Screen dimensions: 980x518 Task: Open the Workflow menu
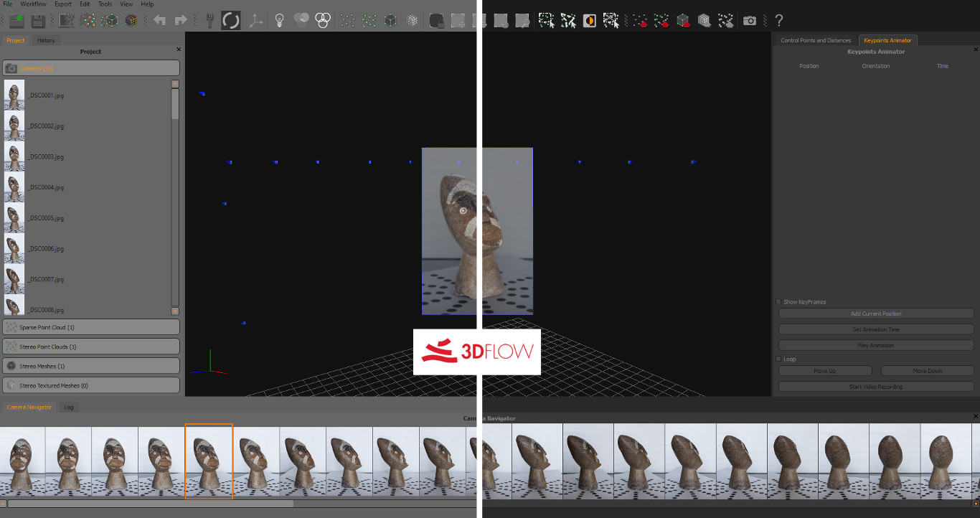[x=33, y=4]
